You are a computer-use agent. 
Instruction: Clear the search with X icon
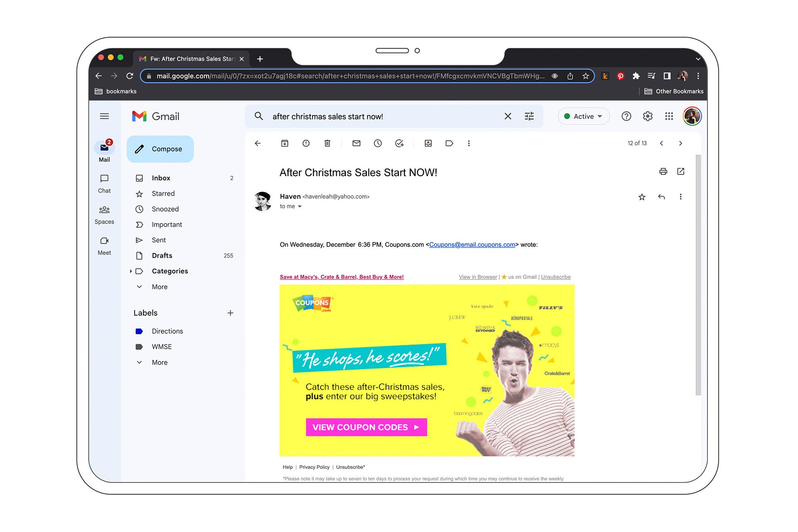point(508,116)
